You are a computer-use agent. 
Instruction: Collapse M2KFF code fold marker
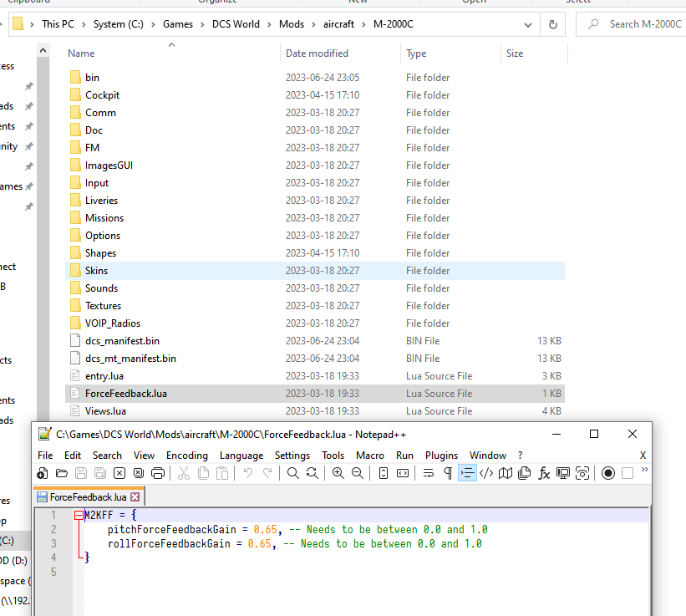[79, 516]
